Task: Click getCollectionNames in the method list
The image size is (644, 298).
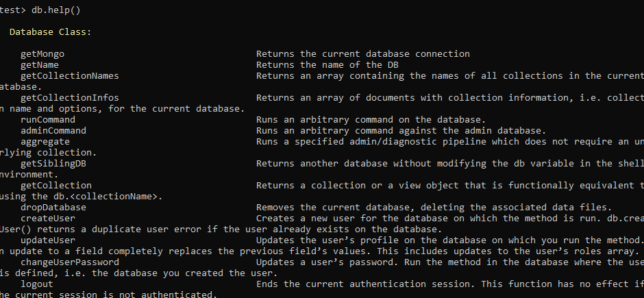Action: [x=70, y=76]
